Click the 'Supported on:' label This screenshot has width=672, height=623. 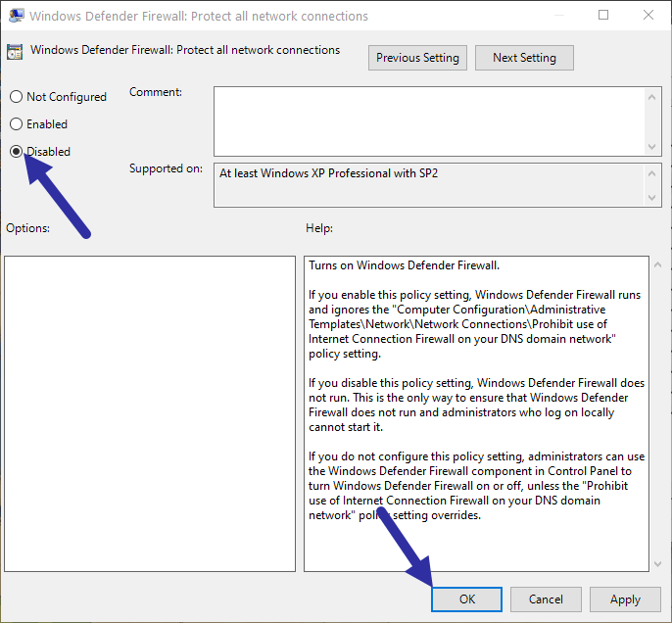coord(166,168)
